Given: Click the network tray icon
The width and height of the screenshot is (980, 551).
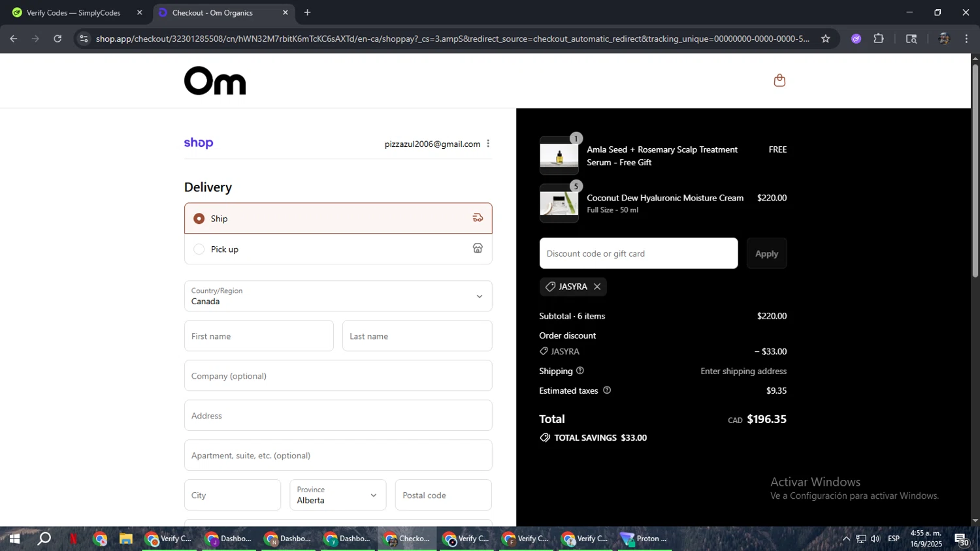Looking at the screenshot, I should (x=861, y=539).
